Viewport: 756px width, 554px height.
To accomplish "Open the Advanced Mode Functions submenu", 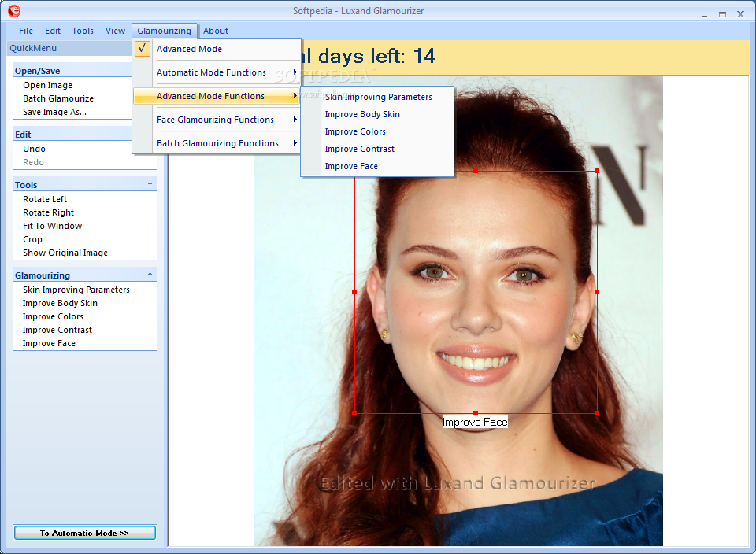I will click(x=217, y=96).
